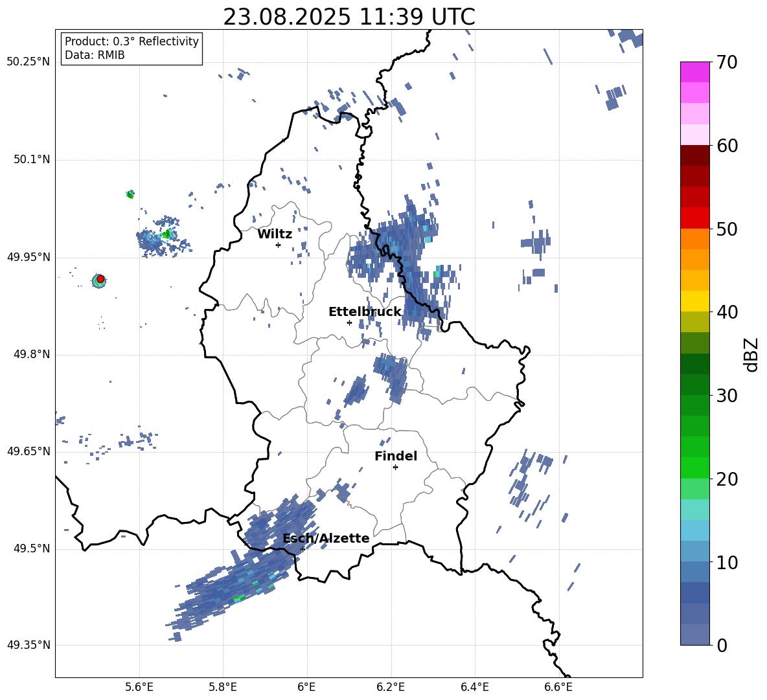This screenshot has height=700, width=767.
Task: Select the Findel location label
Action: click(396, 456)
